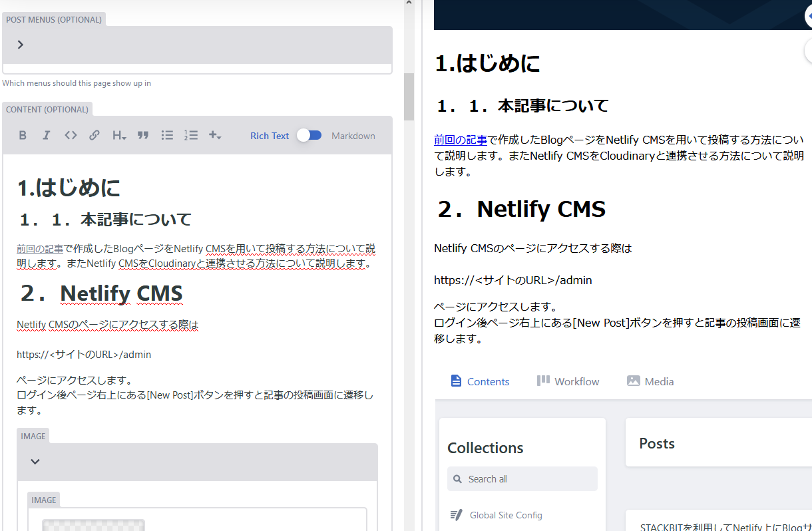The width and height of the screenshot is (812, 531).
Task: Expand the Post Menus section chevron
Action: 21,45
